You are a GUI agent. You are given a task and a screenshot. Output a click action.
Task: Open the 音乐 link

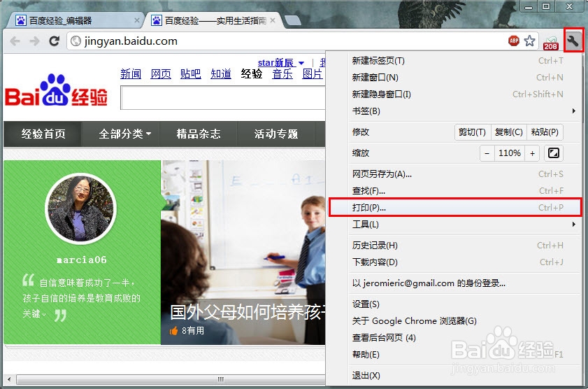pos(282,74)
